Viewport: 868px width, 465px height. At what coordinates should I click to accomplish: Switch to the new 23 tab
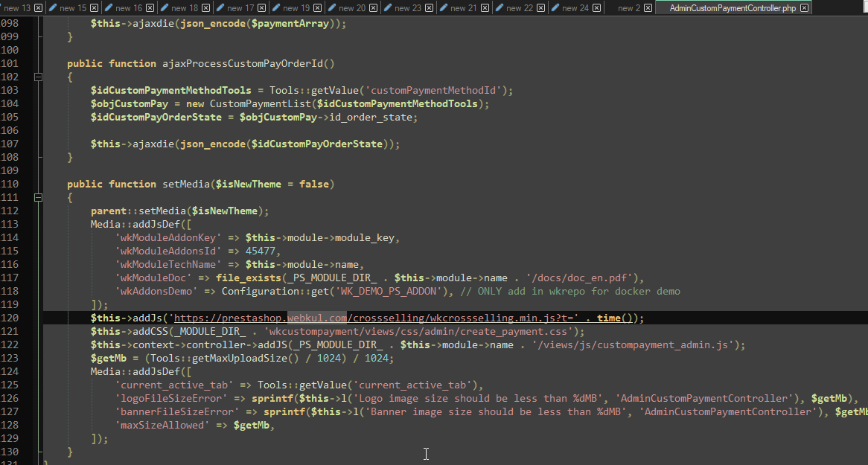(x=407, y=7)
